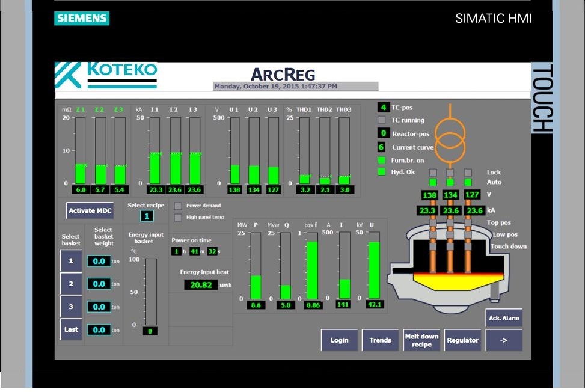Click the date and time display
Image resolution: width=585 pixels, height=392 pixels.
coord(295,86)
